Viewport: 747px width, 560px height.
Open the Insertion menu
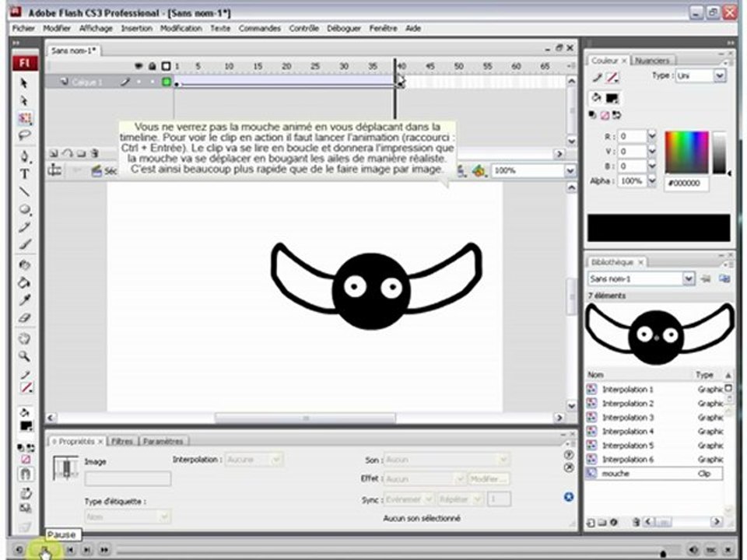(x=137, y=28)
